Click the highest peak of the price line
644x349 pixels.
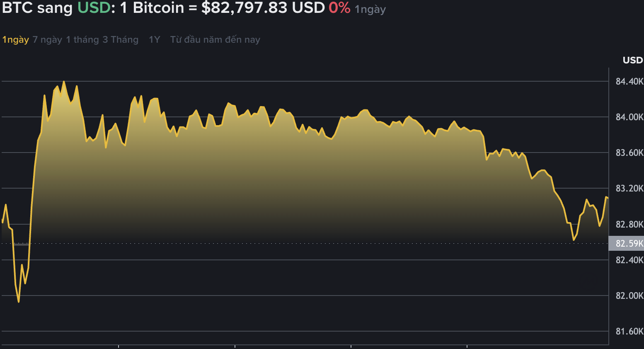click(x=63, y=81)
